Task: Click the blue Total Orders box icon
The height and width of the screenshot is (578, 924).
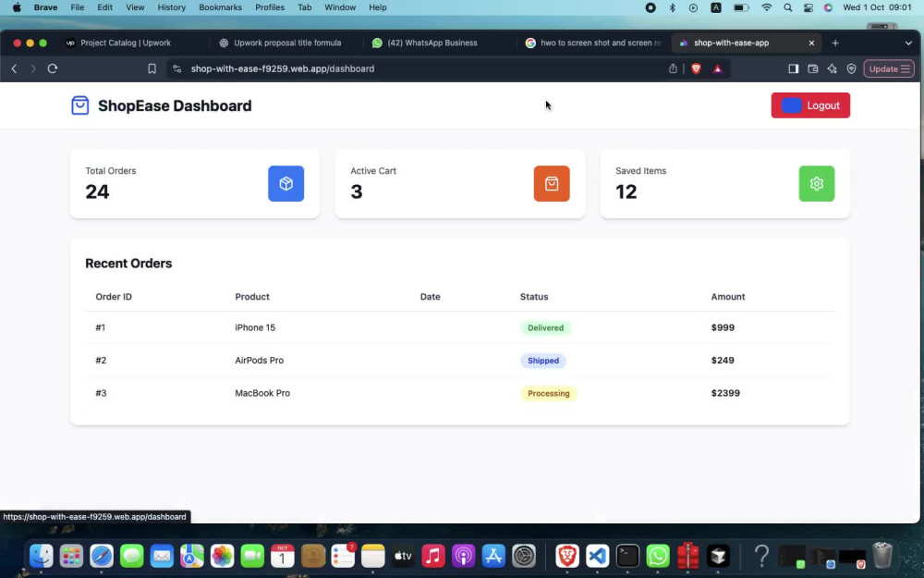Action: [x=286, y=183]
